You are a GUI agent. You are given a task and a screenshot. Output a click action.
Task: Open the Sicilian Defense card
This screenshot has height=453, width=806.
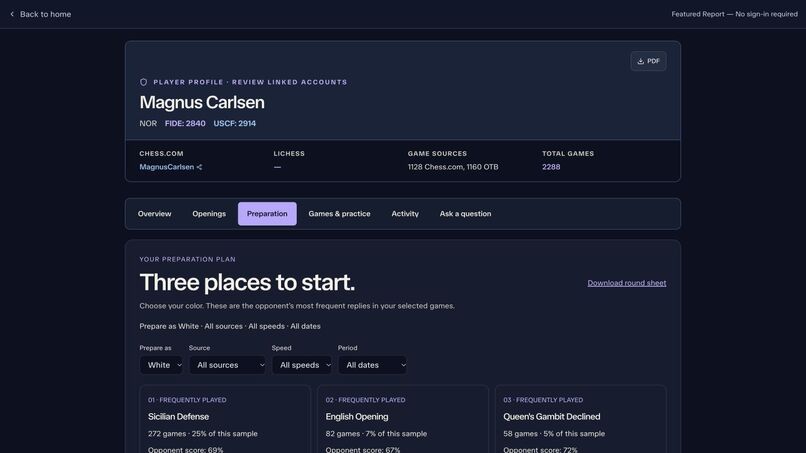(225, 419)
